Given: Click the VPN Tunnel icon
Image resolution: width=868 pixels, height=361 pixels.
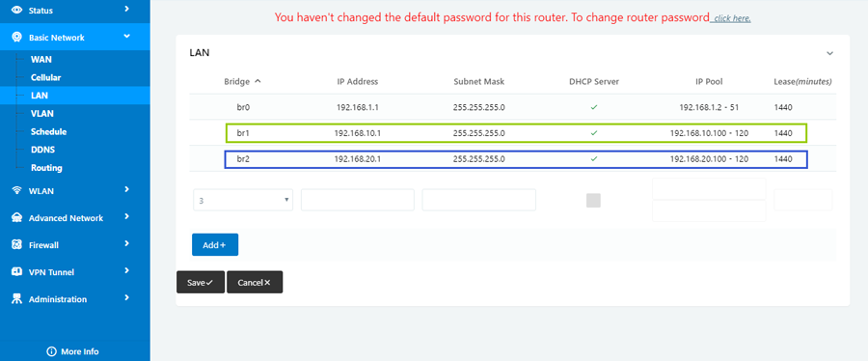Looking at the screenshot, I should [x=16, y=272].
